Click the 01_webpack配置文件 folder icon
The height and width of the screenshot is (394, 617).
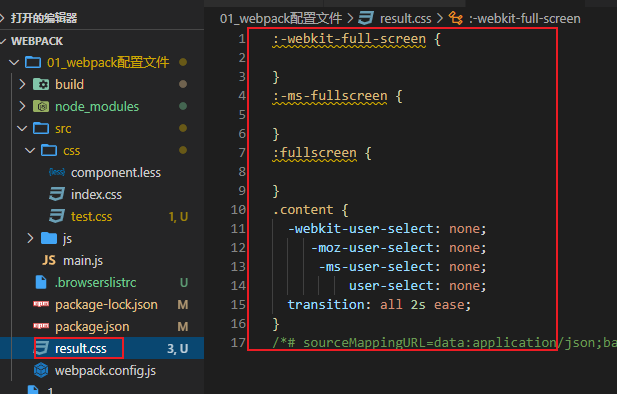(33, 62)
